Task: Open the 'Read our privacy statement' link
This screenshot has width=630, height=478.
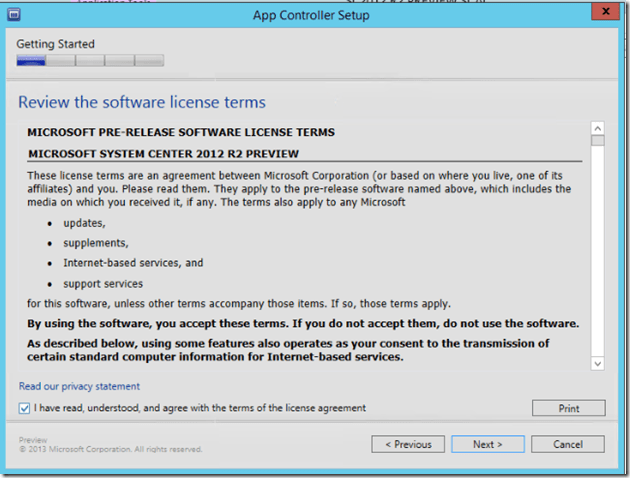Action: 79,386
